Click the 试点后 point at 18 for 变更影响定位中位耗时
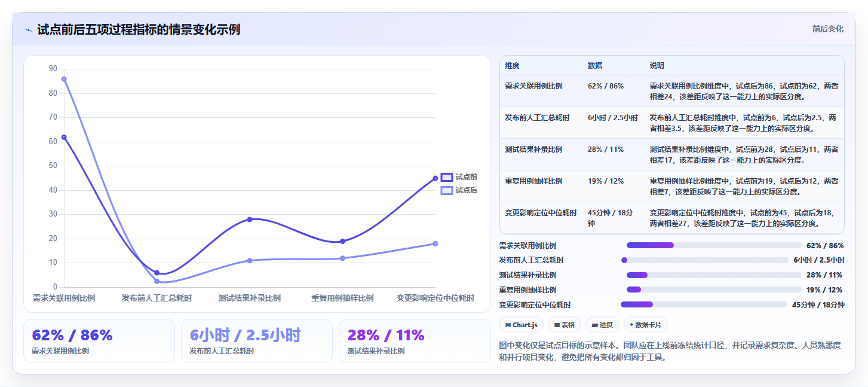Viewport: 868px width, 387px height. tap(435, 243)
